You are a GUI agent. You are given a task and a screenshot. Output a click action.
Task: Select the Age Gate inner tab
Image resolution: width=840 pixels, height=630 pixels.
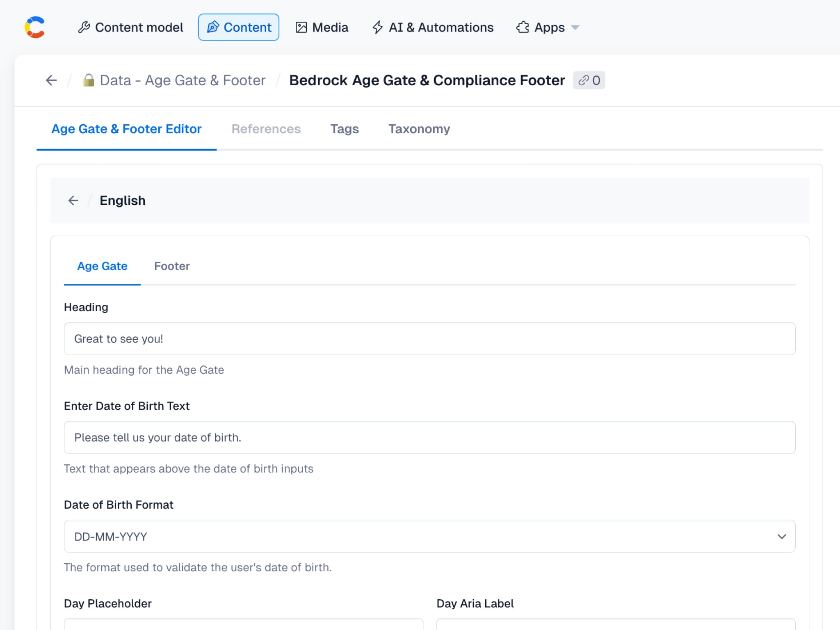pos(102,266)
